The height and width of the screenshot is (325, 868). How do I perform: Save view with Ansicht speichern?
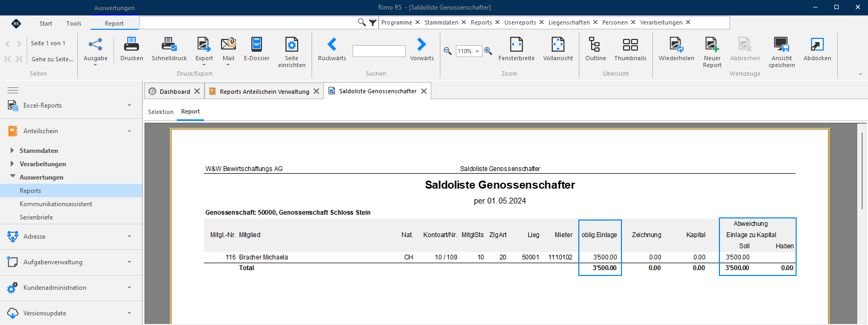click(782, 52)
